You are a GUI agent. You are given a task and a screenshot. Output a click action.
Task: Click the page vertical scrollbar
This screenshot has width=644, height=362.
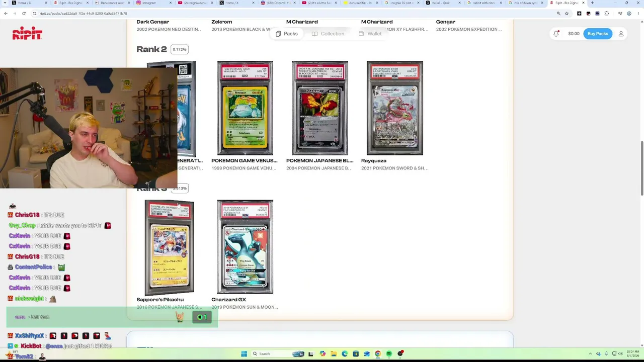(x=641, y=168)
